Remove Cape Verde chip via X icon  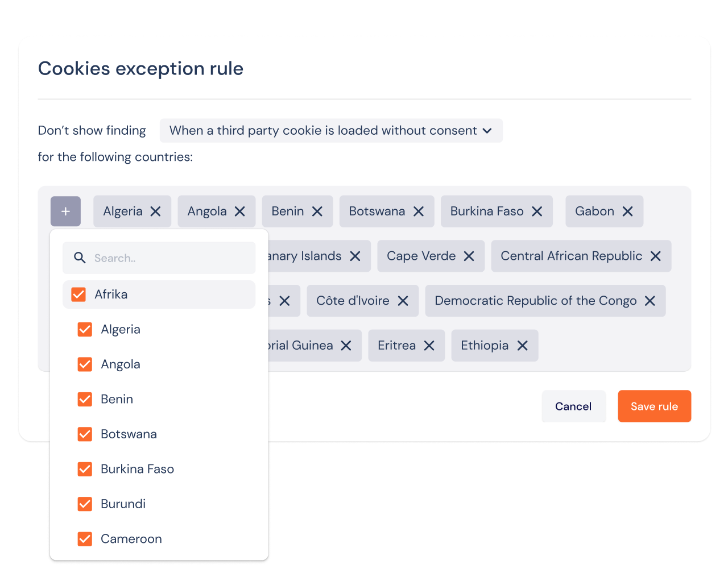tap(469, 256)
